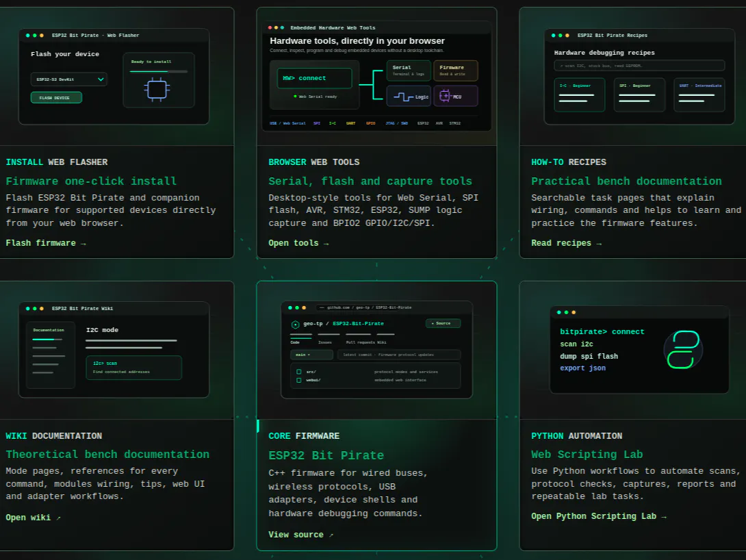Select the Wiki tab in repo preview
The width and height of the screenshot is (746, 560).
(x=382, y=342)
